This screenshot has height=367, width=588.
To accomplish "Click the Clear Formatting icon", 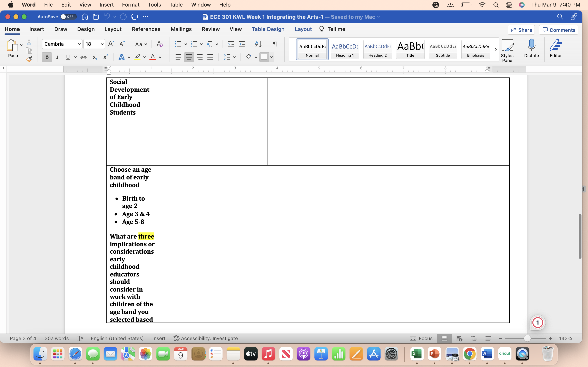I will point(160,44).
